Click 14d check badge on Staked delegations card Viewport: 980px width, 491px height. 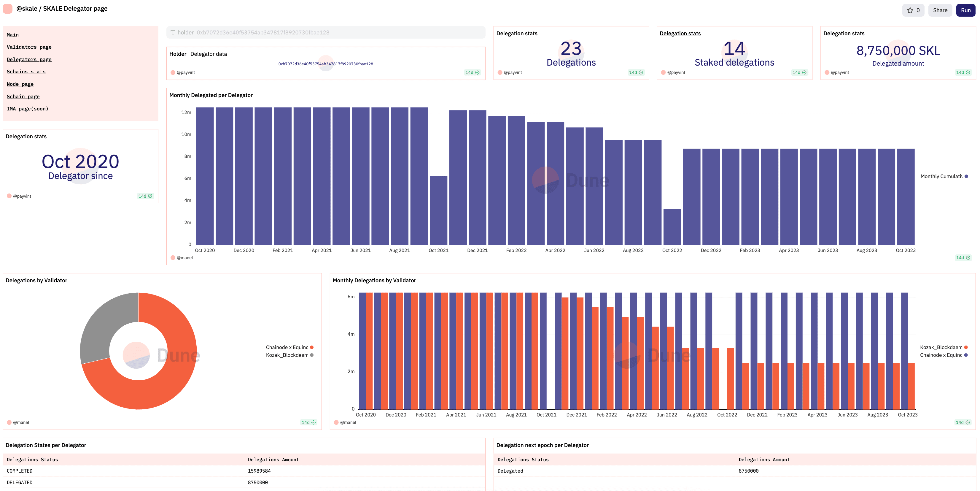799,72
